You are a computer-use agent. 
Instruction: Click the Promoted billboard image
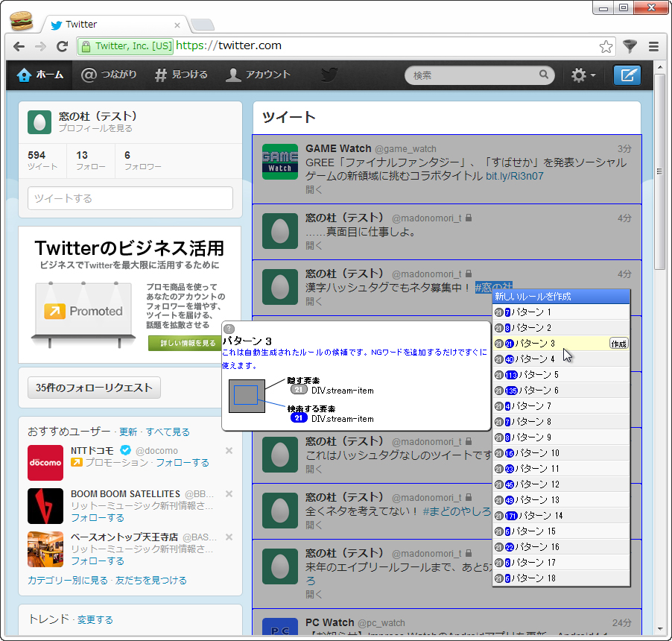pos(83,314)
